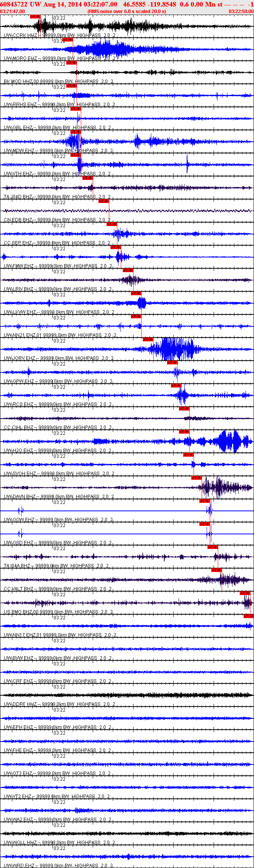Click red pick flag on US BMO trace
Image resolution: width=254 pixels, height=868 pixels.
(245, 593)
